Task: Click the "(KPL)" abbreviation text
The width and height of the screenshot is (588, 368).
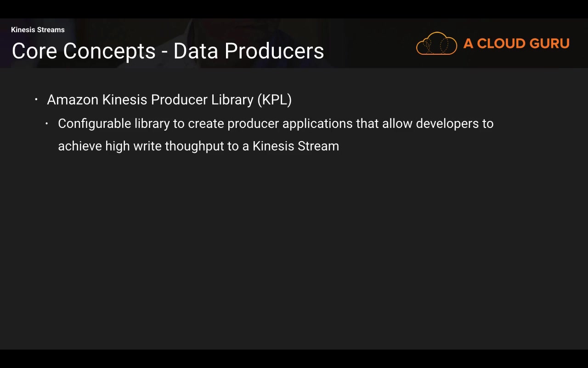Action: (274, 100)
